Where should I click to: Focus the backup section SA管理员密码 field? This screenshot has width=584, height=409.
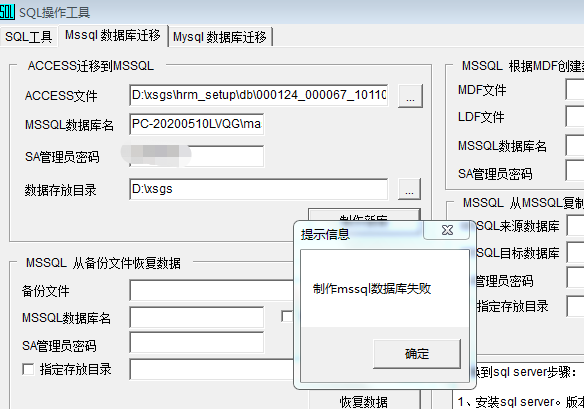(x=197, y=343)
